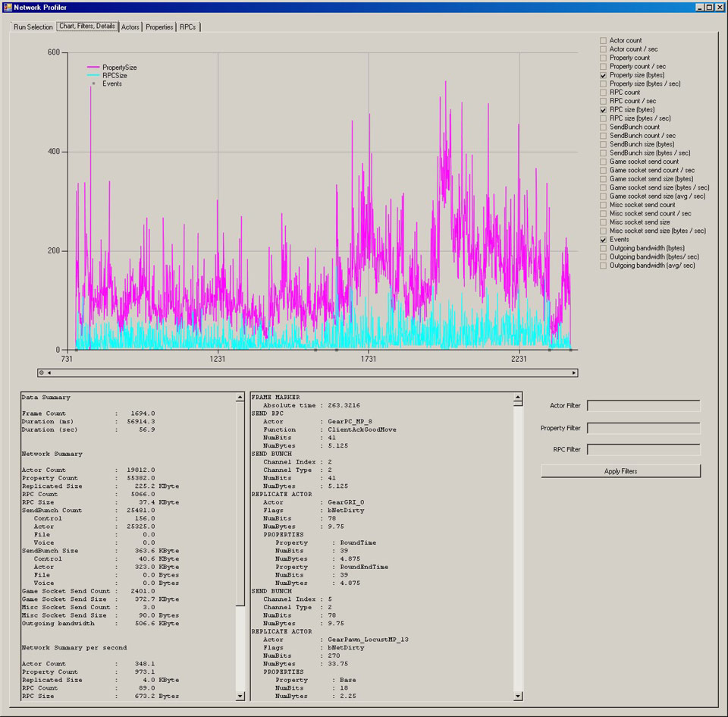
Task: Disable the Events checkbox
Action: tap(604, 240)
